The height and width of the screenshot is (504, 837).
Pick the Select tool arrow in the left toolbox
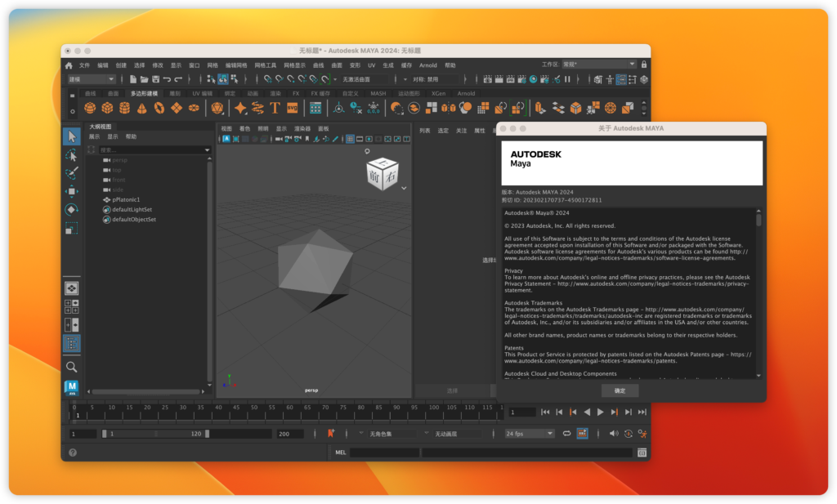coord(72,136)
